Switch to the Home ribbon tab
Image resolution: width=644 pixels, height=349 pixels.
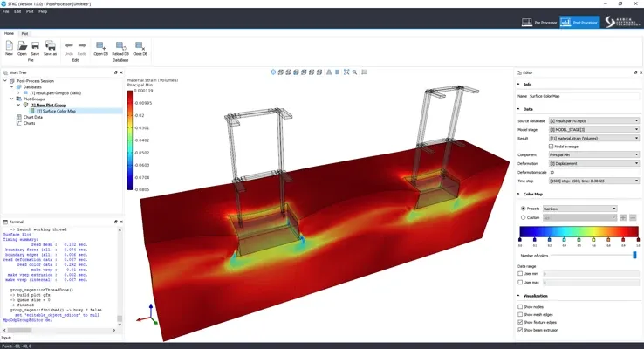pos(9,33)
